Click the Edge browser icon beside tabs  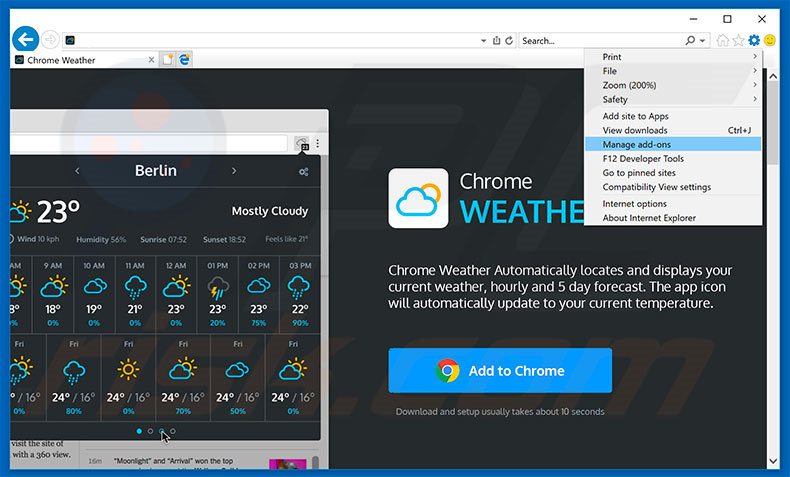[x=185, y=59]
